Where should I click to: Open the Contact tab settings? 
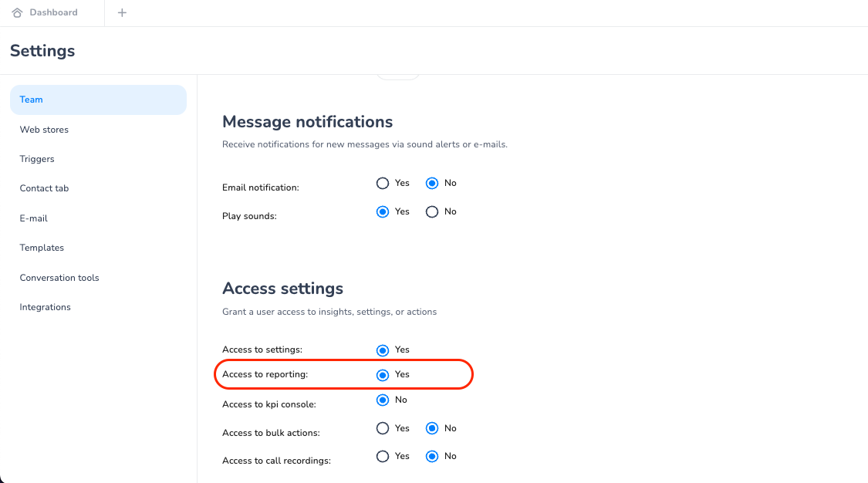tap(44, 188)
